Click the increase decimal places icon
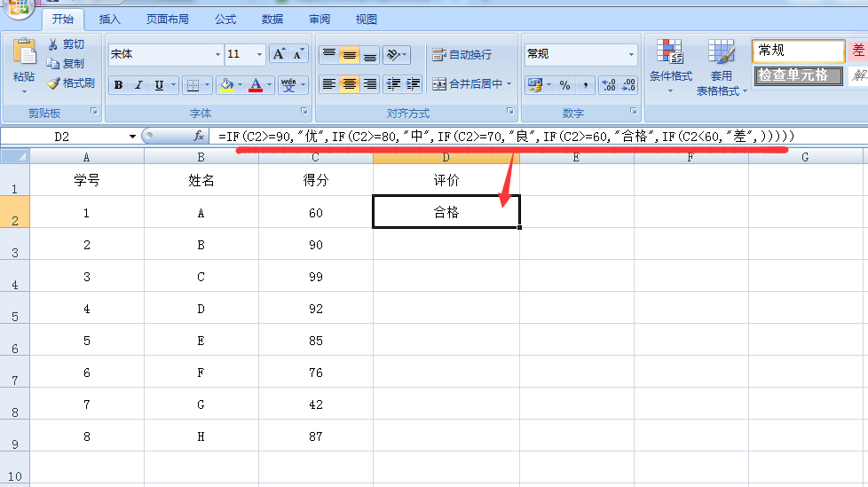868x487 pixels. (609, 85)
